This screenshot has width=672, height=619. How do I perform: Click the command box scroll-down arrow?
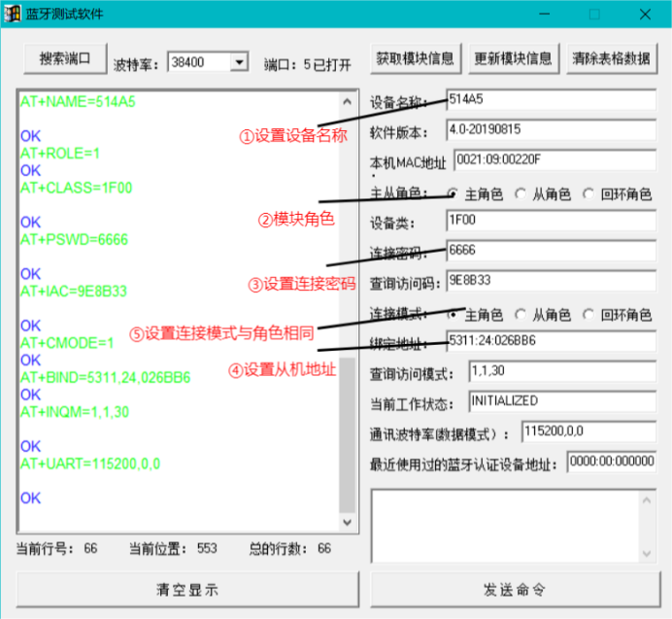pos(647,554)
